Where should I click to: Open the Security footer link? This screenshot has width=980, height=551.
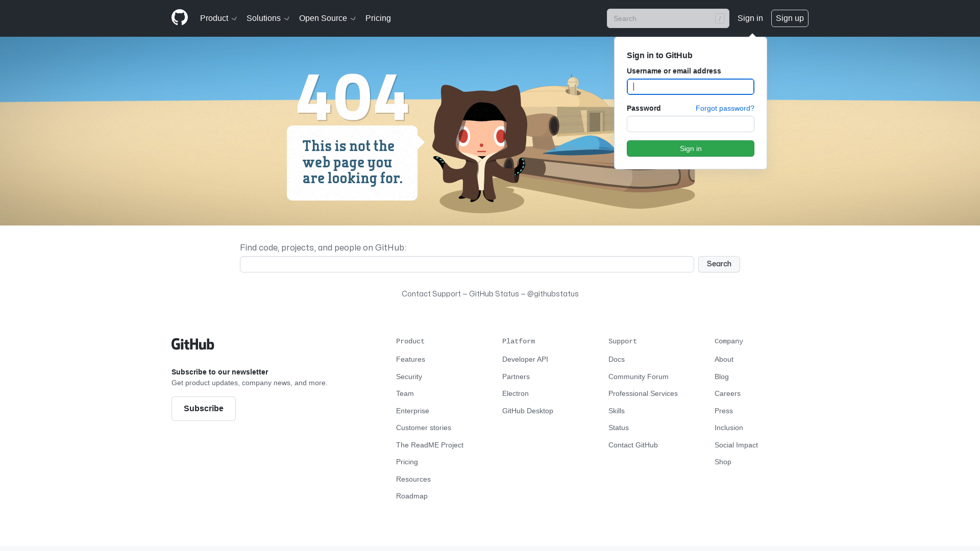(409, 377)
